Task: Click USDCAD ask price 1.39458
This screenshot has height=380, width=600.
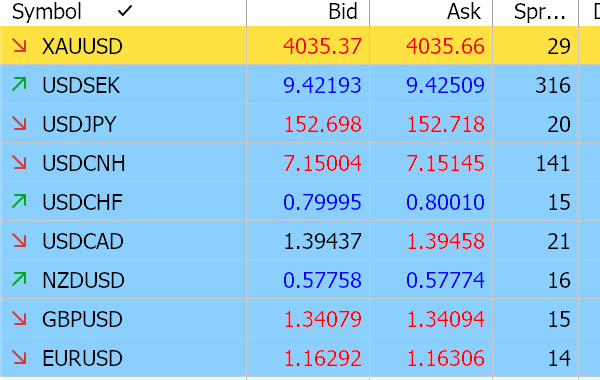Action: tap(445, 241)
